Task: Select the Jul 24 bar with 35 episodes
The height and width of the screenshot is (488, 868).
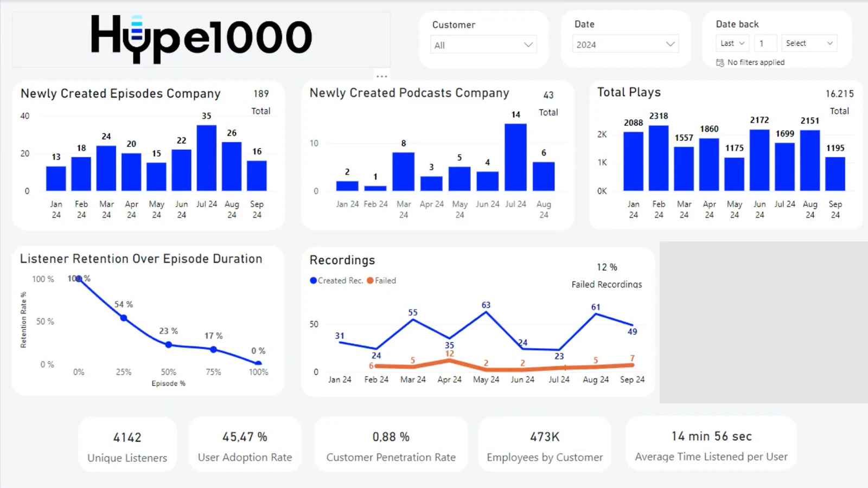Action: [x=207, y=158]
